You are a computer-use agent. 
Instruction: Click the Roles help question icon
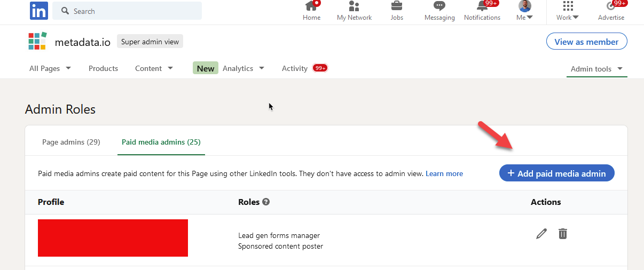tap(266, 202)
